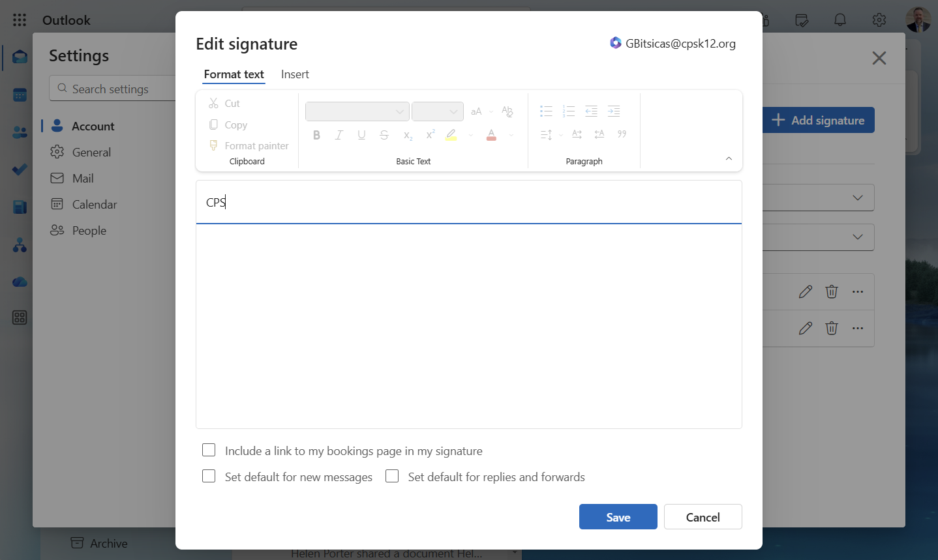Image resolution: width=938 pixels, height=560 pixels.
Task: Click the Search settings box
Action: pos(113,89)
